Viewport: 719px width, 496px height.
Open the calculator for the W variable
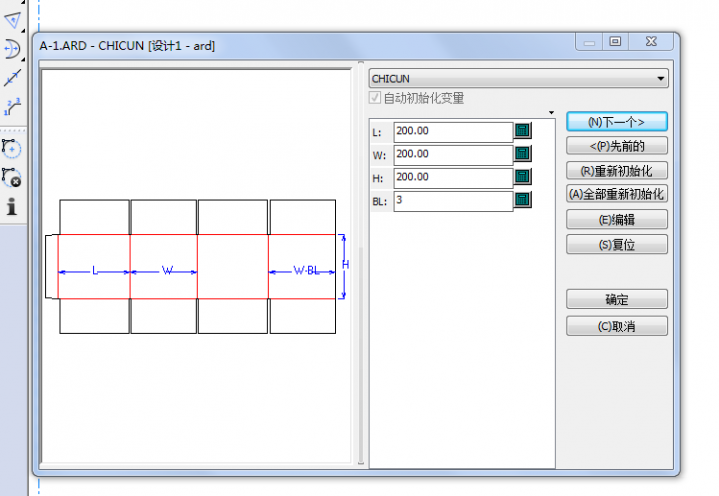[522, 154]
